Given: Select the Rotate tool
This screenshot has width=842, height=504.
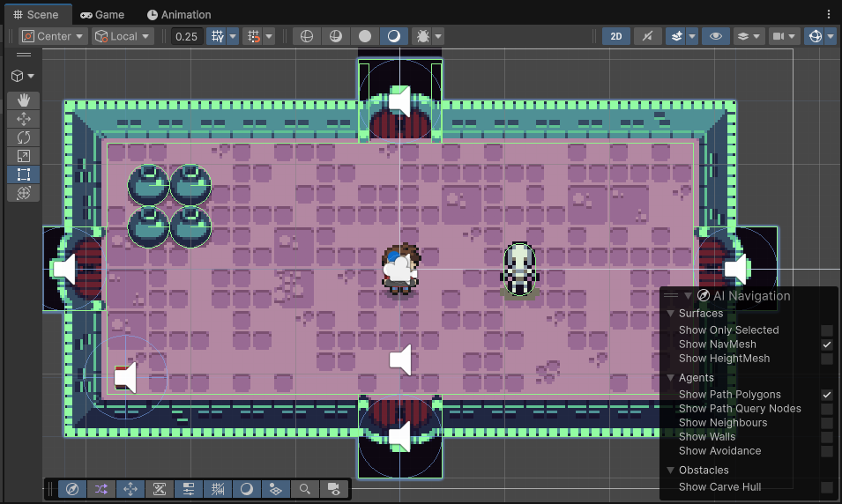Looking at the screenshot, I should 23,137.
